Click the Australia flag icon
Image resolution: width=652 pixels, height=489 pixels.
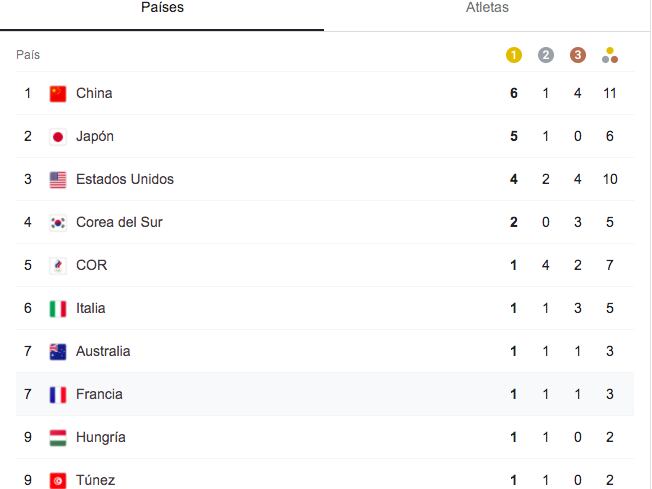click(x=58, y=352)
